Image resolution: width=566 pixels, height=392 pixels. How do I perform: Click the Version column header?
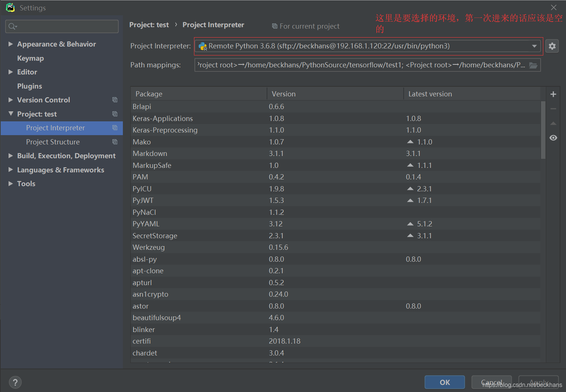click(x=335, y=94)
